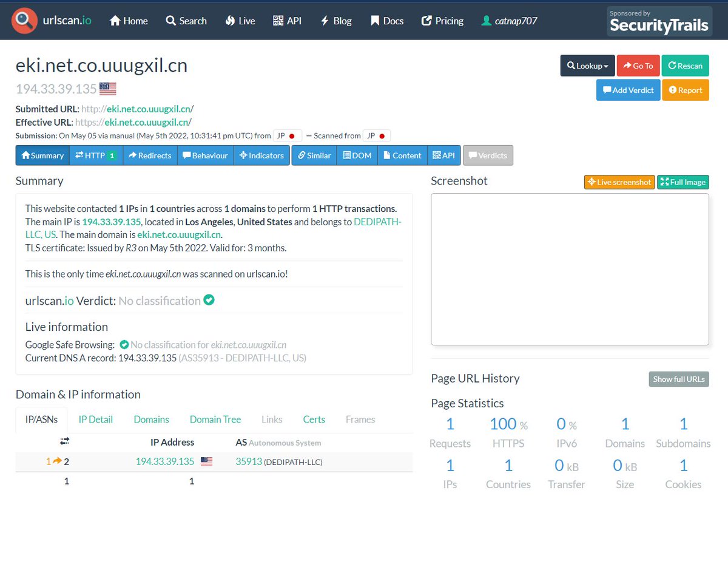Open the Home nav item
Screen dimensions: 728x564
[x=129, y=21]
